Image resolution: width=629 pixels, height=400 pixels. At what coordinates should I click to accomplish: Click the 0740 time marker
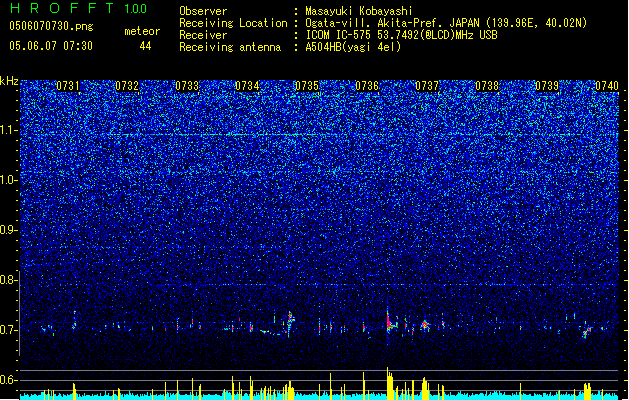[x=607, y=86]
